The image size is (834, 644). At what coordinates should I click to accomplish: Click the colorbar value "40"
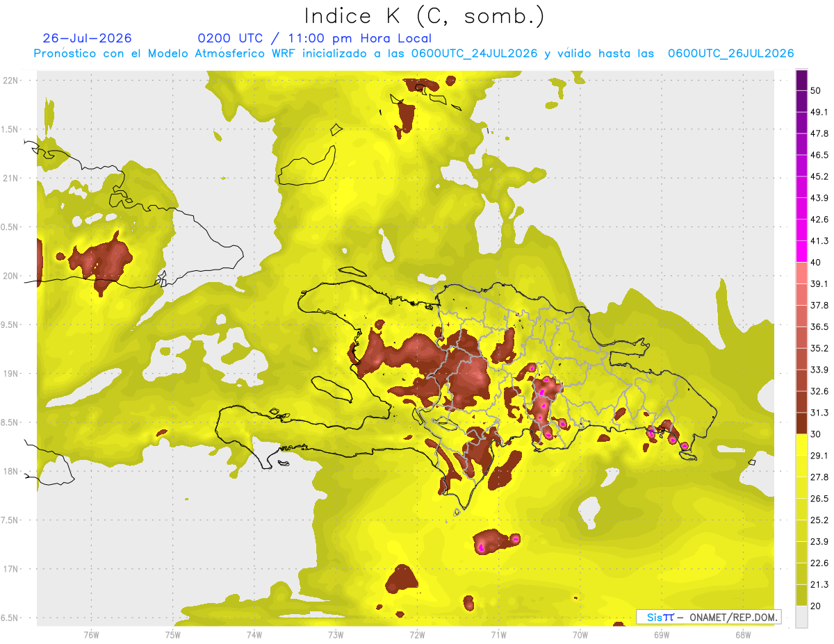point(816,262)
